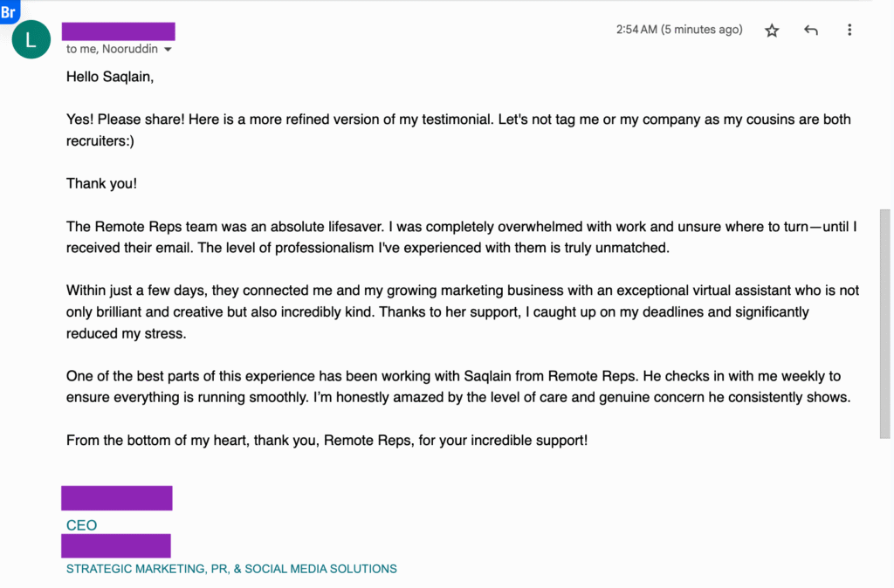Image resolution: width=894 pixels, height=588 pixels.
Task: Expand recipient details arrow next to Nooruddin
Action: pos(168,50)
